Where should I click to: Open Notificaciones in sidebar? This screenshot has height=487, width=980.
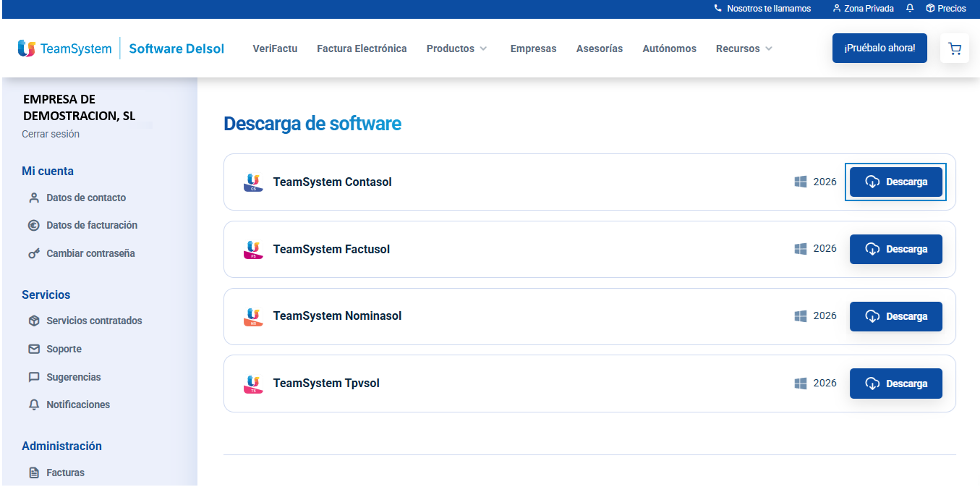[x=78, y=405]
